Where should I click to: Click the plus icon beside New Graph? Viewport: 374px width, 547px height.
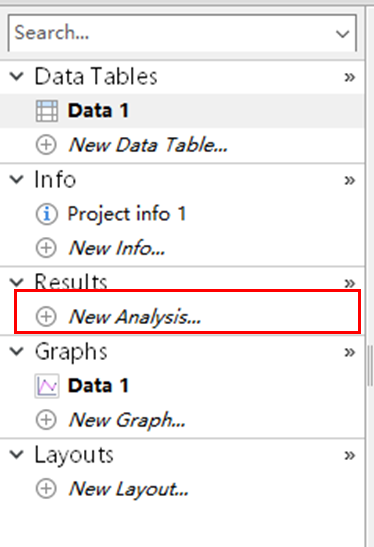click(x=46, y=420)
